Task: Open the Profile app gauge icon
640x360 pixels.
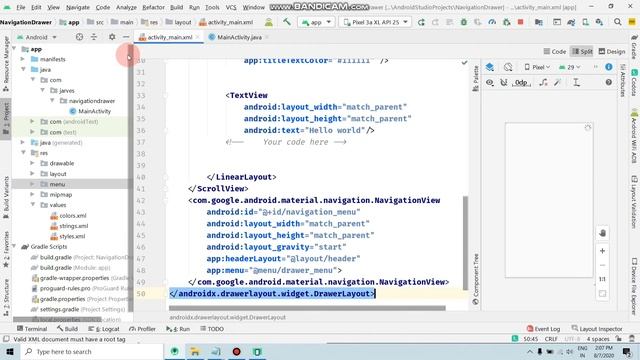Action: click(x=492, y=22)
